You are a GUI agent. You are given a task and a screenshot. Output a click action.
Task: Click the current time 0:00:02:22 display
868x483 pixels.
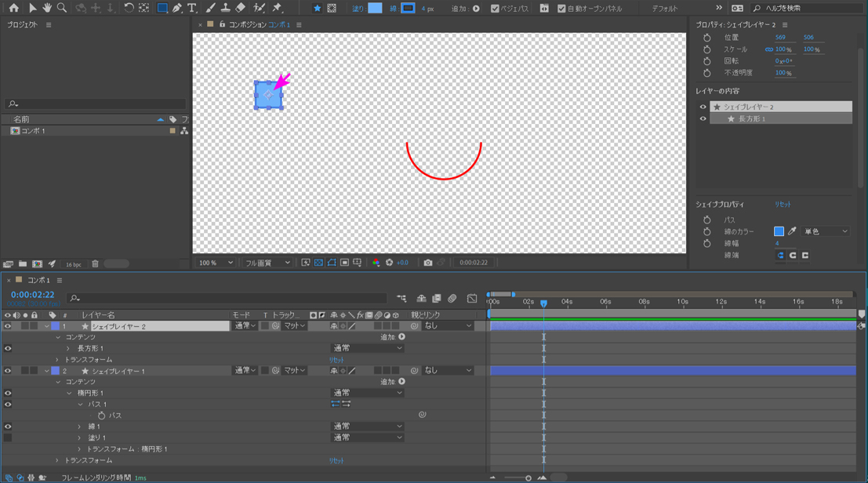(32, 295)
